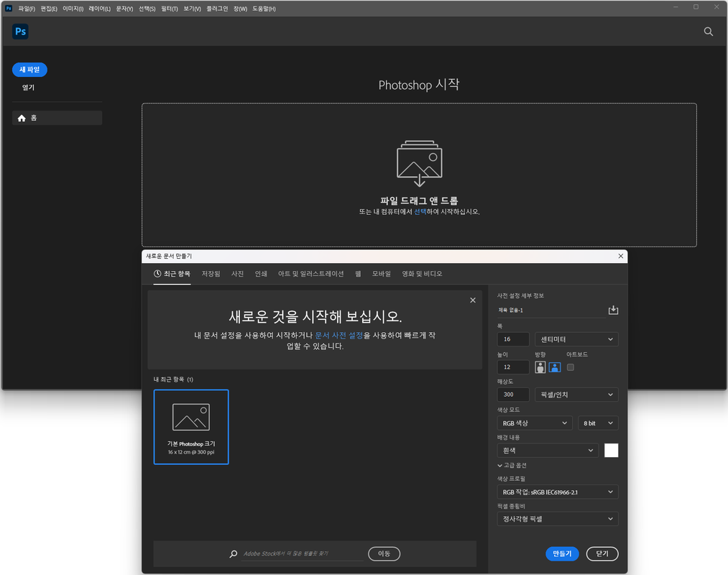Open the Filter (필터) menu

[170, 9]
